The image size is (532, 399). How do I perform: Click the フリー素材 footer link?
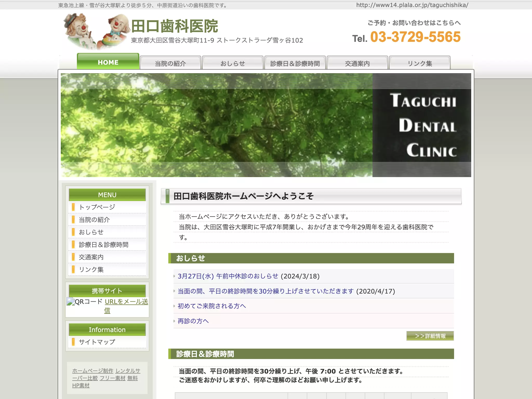[x=112, y=378]
